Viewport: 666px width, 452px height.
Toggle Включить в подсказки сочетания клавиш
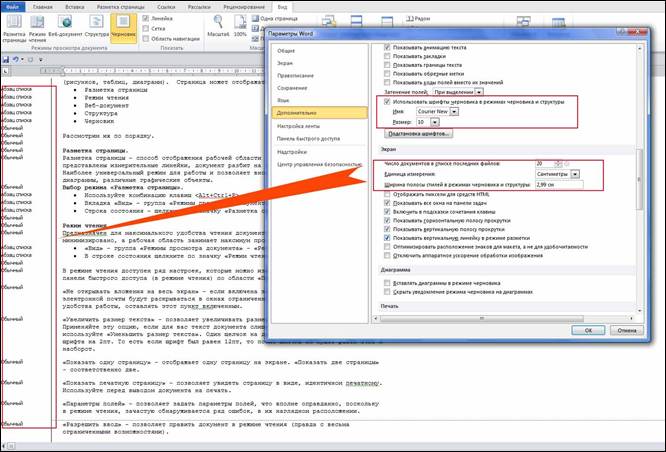[x=387, y=212]
